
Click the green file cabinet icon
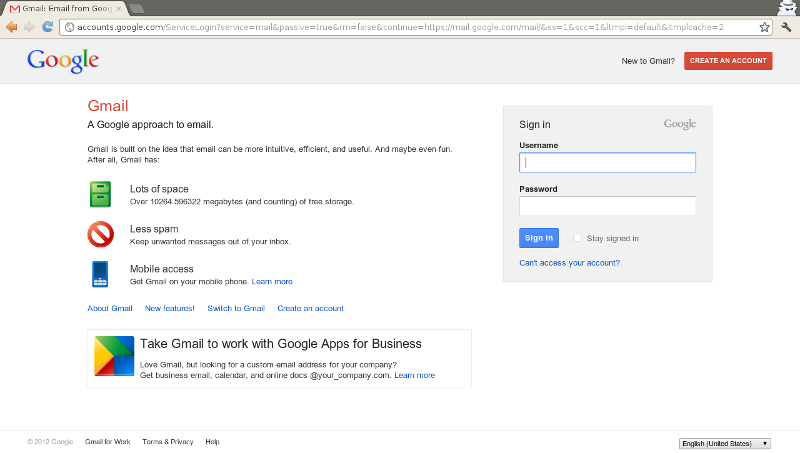pos(101,194)
